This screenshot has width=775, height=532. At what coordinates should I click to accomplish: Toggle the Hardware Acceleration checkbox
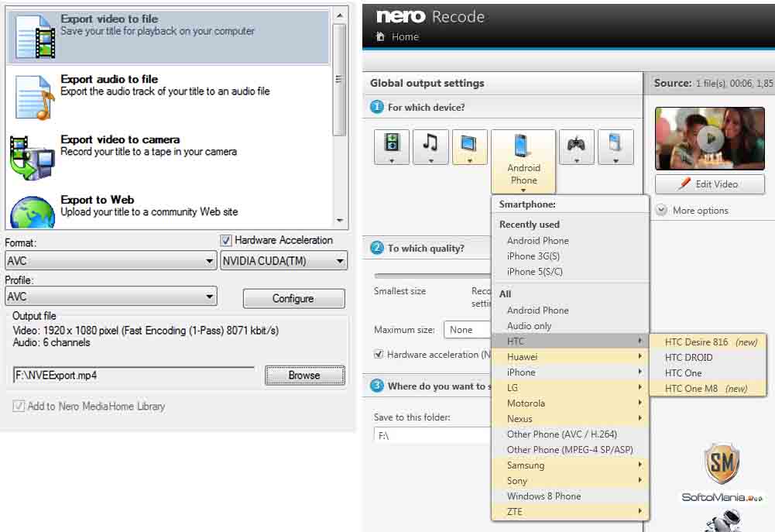226,241
